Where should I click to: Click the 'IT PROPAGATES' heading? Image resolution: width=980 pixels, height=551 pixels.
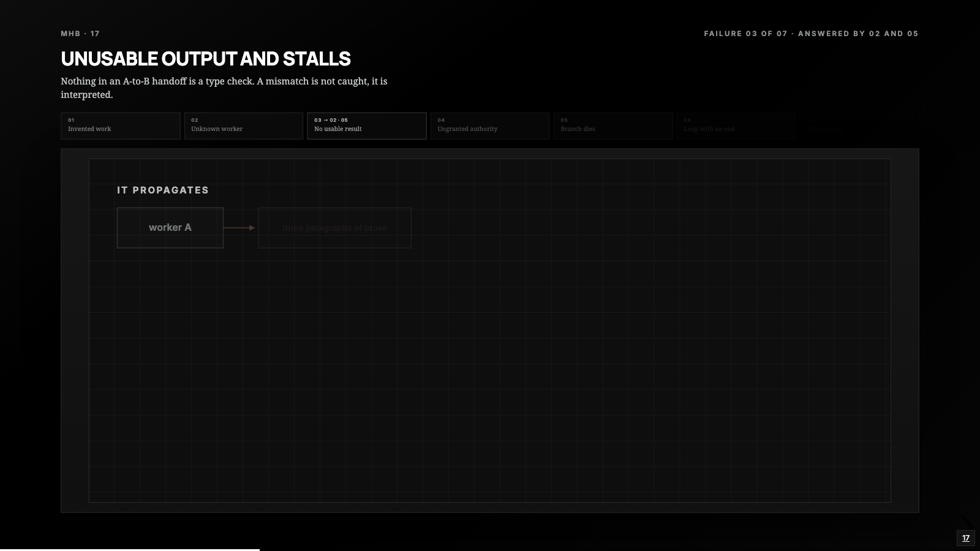tap(163, 190)
